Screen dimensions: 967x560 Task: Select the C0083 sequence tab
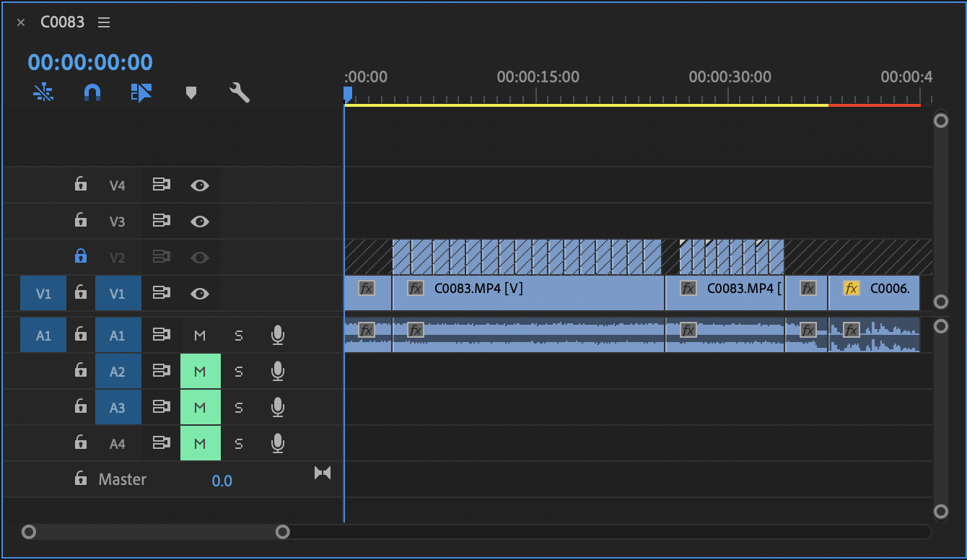(x=62, y=22)
